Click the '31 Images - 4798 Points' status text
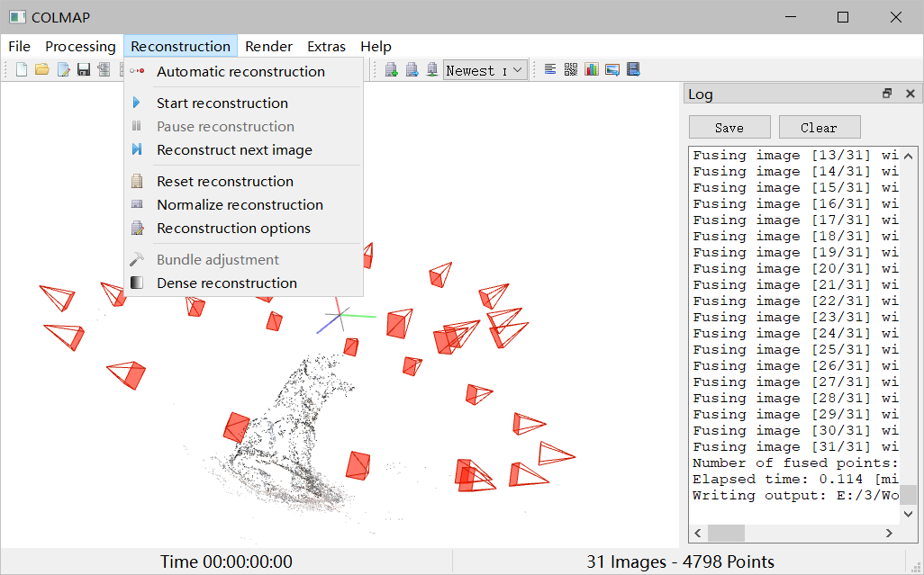The width and height of the screenshot is (924, 575). pos(681,562)
